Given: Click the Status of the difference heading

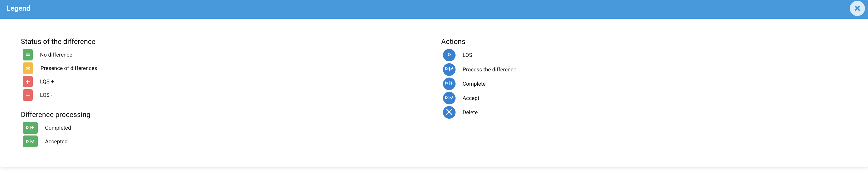Looking at the screenshot, I should [58, 41].
